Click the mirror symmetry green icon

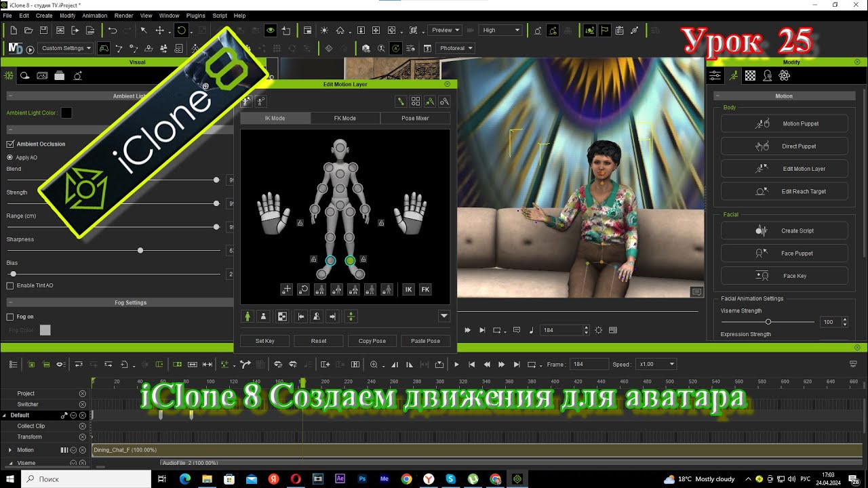pos(351,316)
